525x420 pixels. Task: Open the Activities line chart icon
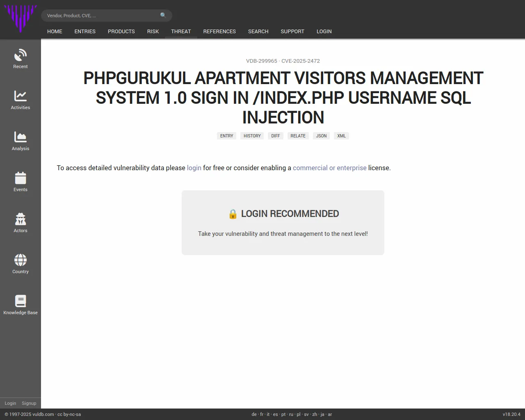[x=21, y=96]
